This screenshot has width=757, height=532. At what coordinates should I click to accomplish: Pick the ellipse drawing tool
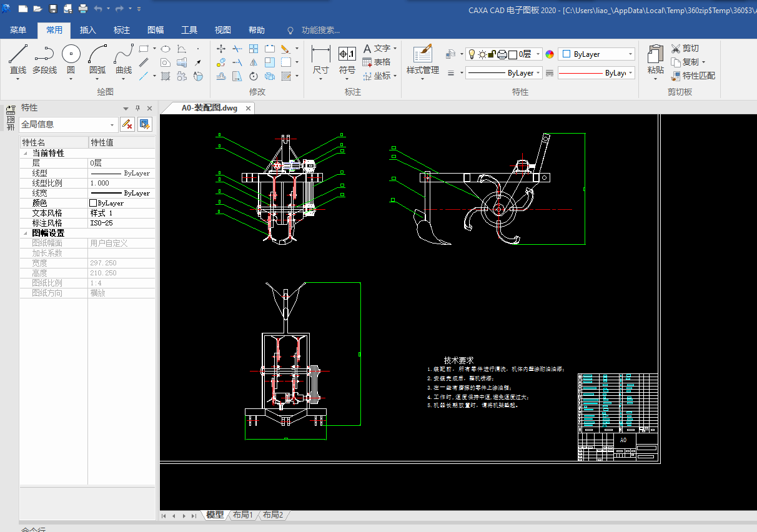(166, 48)
